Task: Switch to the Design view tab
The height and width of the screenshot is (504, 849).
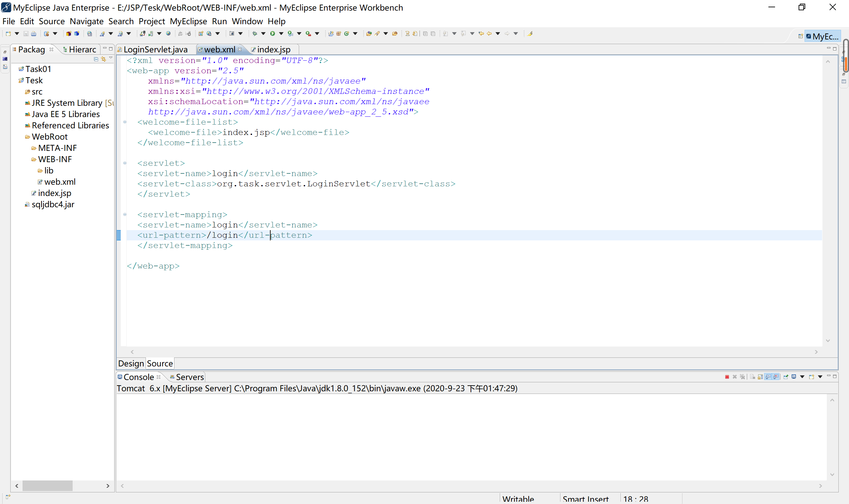Action: pyautogui.click(x=131, y=363)
